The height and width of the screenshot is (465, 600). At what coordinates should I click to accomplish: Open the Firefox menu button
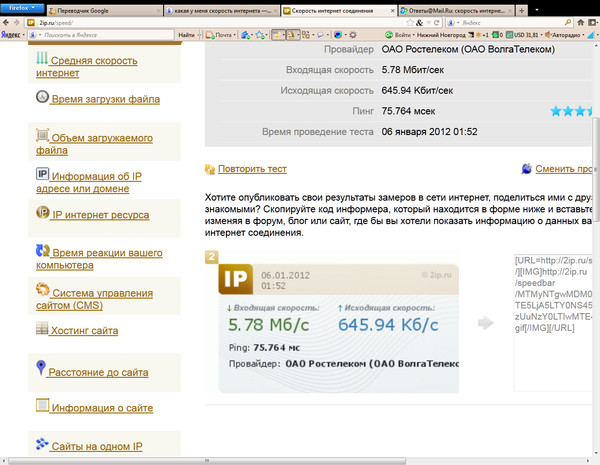(x=22, y=8)
